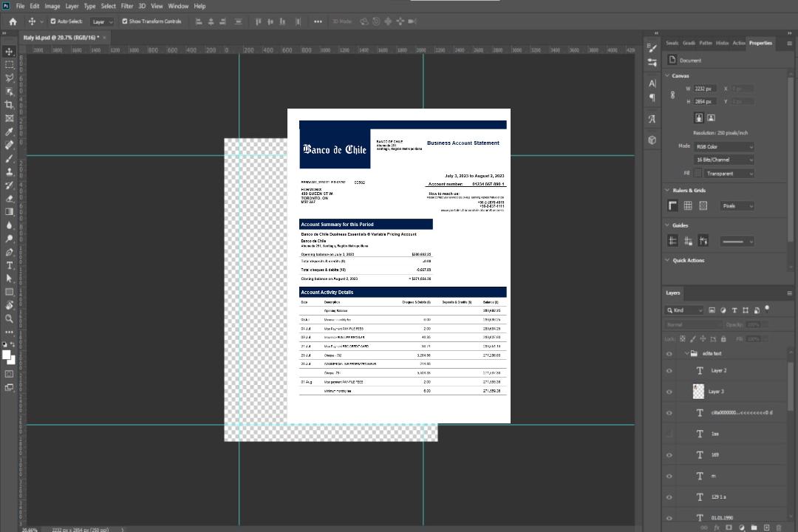This screenshot has height=532, width=798.
Task: Toggle rulers icon in Rulers & Grids
Action: (672, 205)
